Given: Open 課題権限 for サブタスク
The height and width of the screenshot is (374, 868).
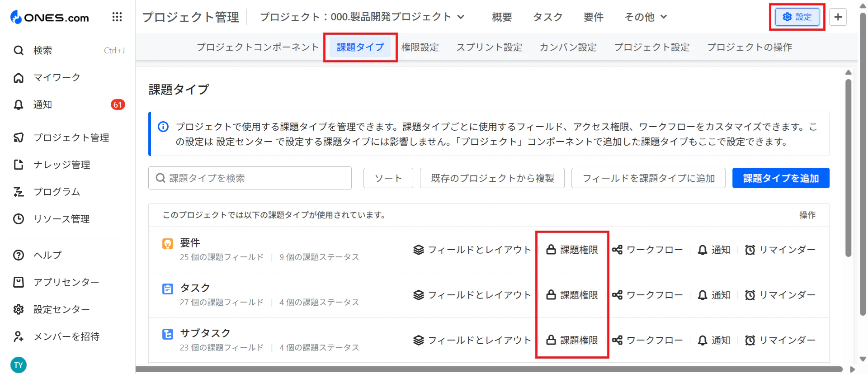Looking at the screenshot, I should [x=572, y=340].
